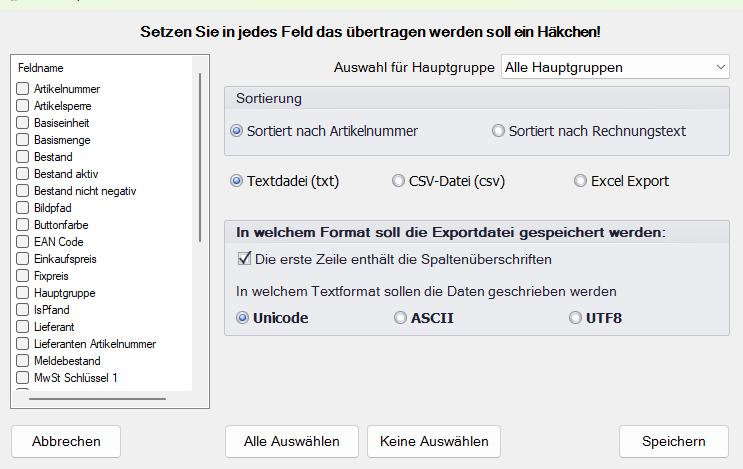
Task: Select Sortiert nach Rechnungstext radio button
Action: coord(498,131)
